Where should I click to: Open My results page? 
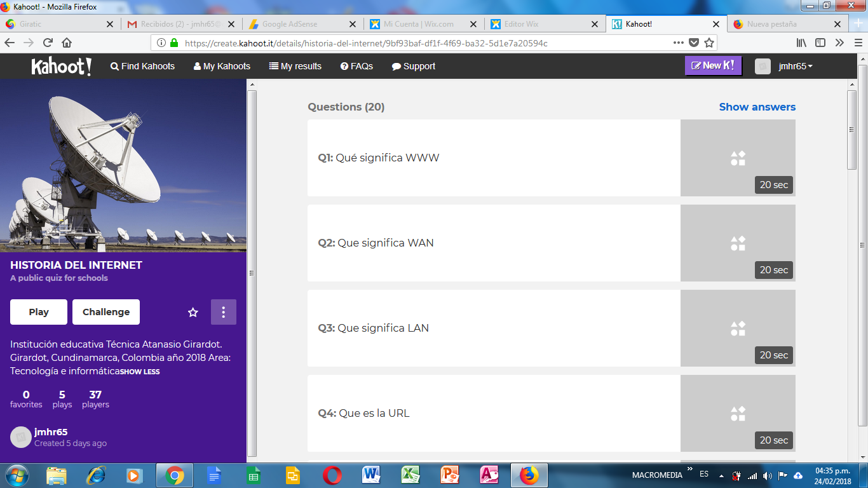click(295, 66)
